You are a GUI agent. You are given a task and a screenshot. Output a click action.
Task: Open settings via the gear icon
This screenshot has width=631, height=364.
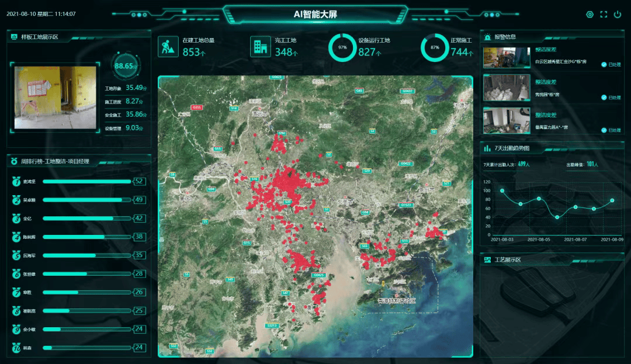click(x=590, y=14)
